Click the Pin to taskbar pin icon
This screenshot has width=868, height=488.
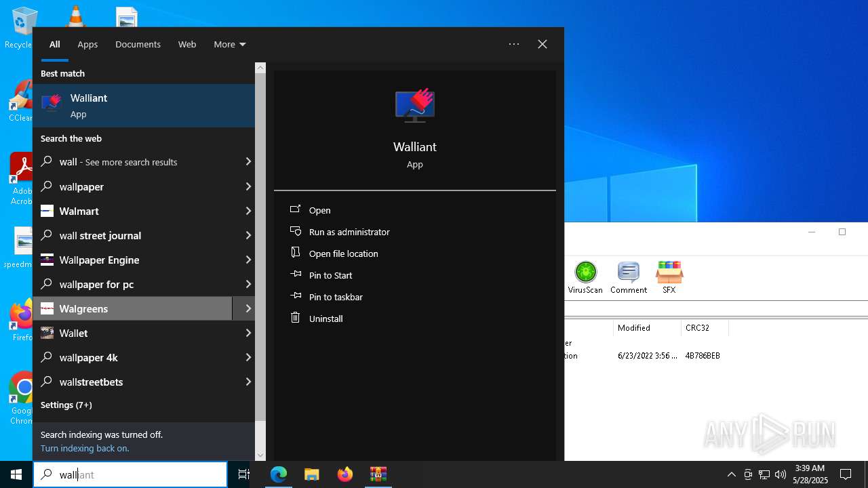click(295, 296)
